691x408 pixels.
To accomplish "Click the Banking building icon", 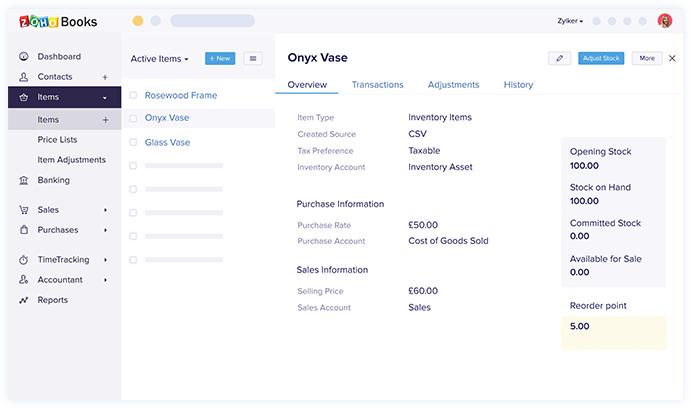I will point(24,180).
